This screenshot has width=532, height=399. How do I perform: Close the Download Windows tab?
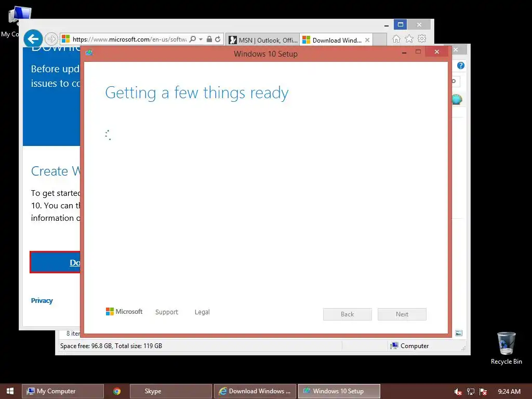pyautogui.click(x=367, y=40)
